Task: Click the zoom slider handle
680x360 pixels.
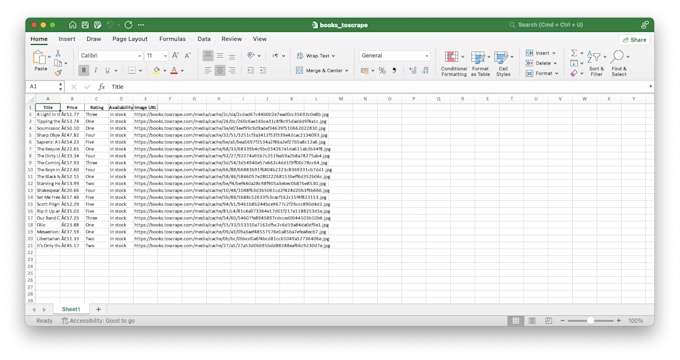Action: 590,321
